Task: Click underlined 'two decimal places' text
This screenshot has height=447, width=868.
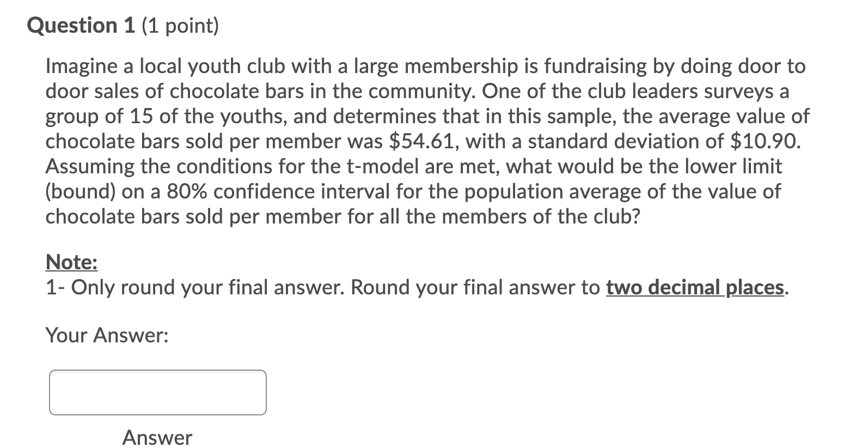Action: [695, 287]
